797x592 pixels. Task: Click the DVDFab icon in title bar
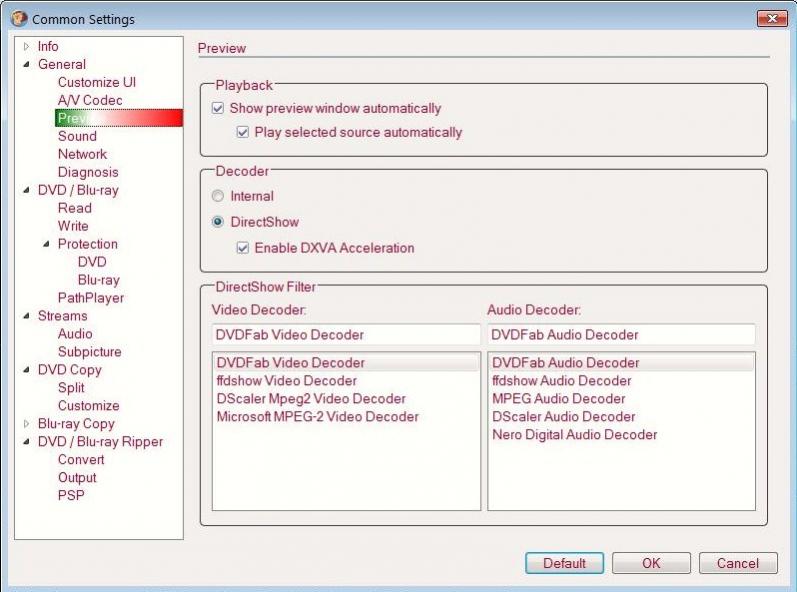tap(19, 19)
